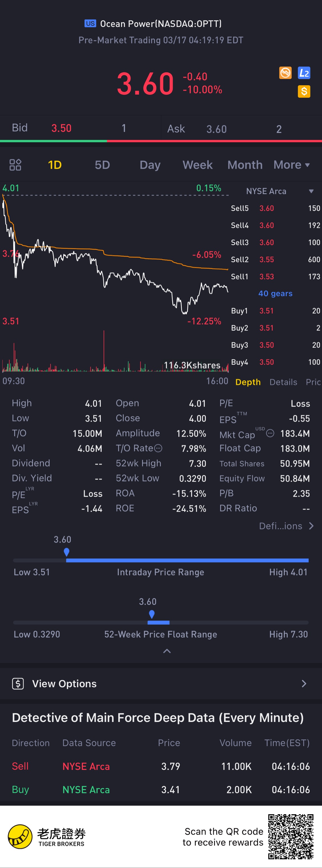Tap the Intraday Price Range marker
The width and height of the screenshot is (322, 868).
pos(66,552)
